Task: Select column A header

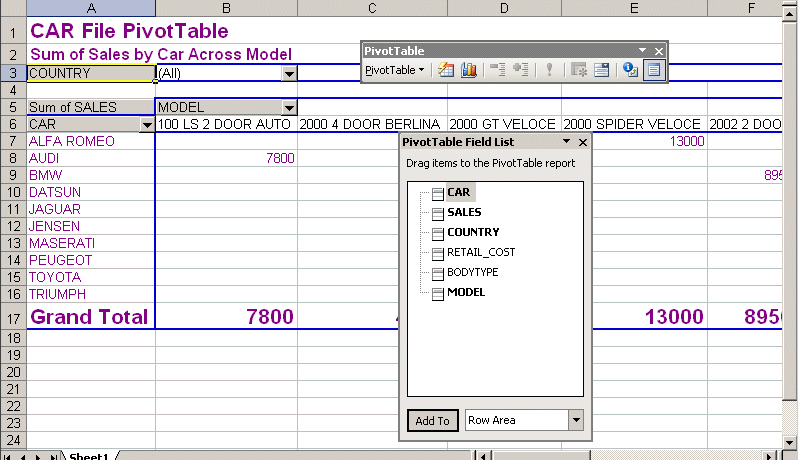Action: (x=91, y=8)
